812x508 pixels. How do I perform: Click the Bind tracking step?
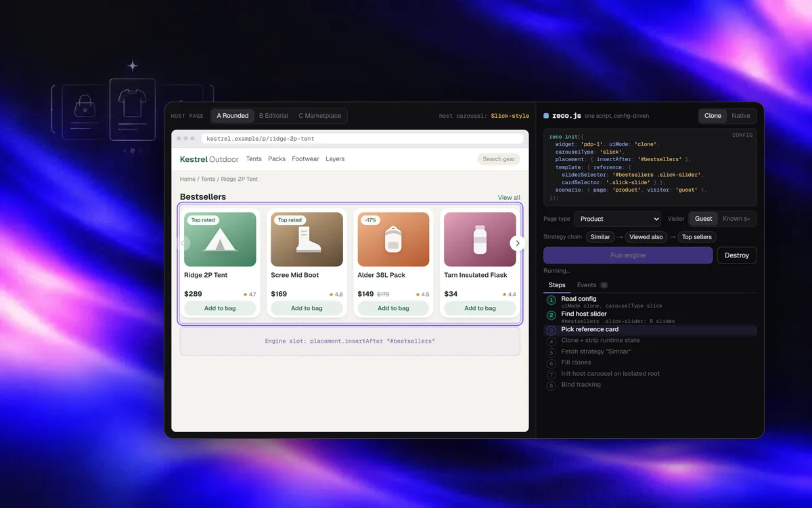point(650,385)
